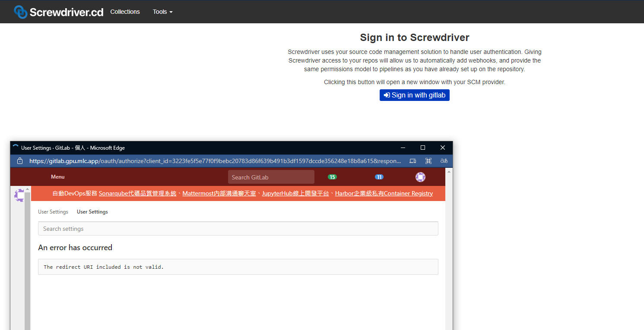This screenshot has width=644, height=330.
Task: Click inside the Search settings field
Action: pos(238,228)
